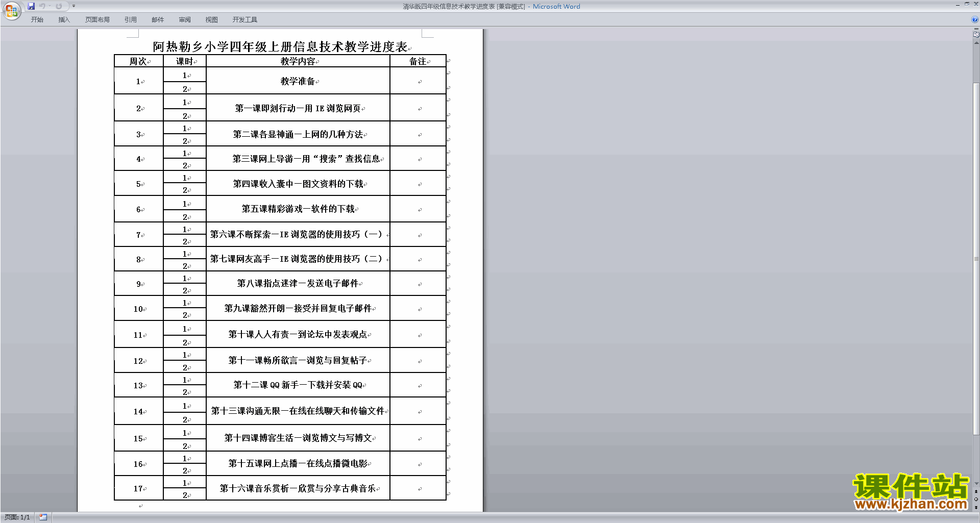Click the 第十二课 QQ 新手 cell
The height and width of the screenshot is (523, 980).
tap(298, 385)
